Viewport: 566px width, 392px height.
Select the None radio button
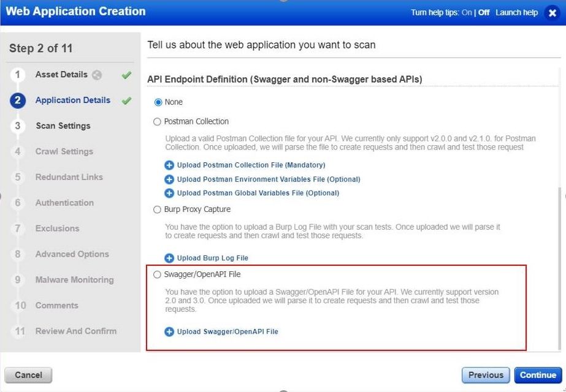pos(158,102)
